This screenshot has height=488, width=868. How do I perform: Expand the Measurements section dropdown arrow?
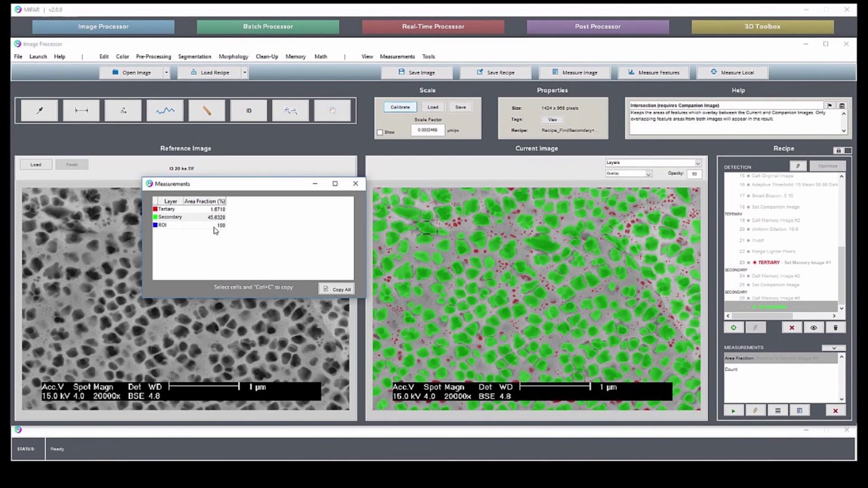click(x=834, y=348)
